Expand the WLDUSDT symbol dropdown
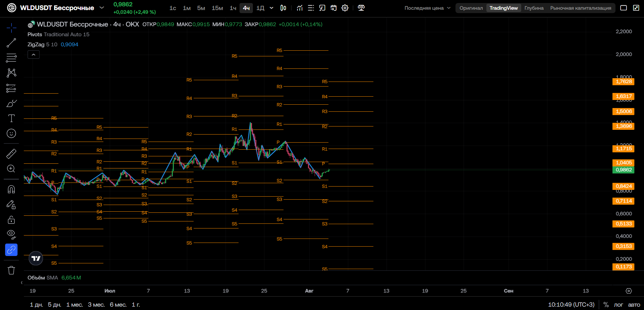Viewport: 644px width, 310px height. tap(102, 8)
